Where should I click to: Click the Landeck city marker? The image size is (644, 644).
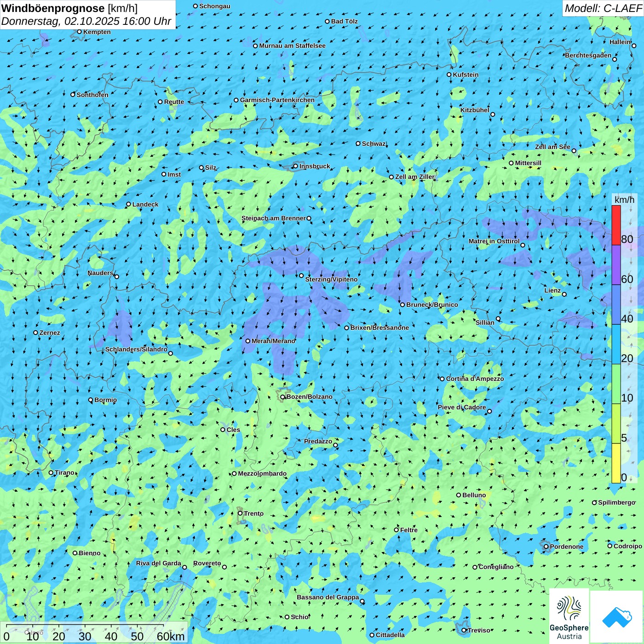coord(128,204)
